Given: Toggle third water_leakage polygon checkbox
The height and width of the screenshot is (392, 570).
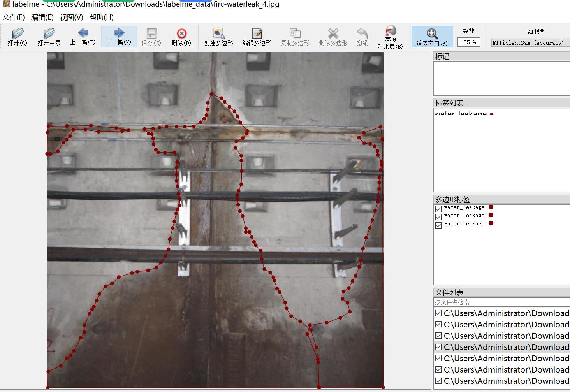Looking at the screenshot, I should click(x=438, y=225).
